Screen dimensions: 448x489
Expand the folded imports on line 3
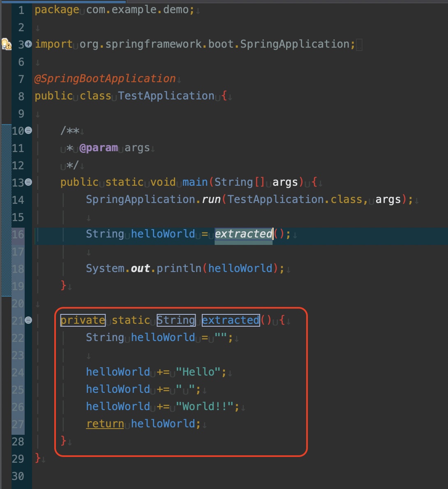[x=28, y=44]
